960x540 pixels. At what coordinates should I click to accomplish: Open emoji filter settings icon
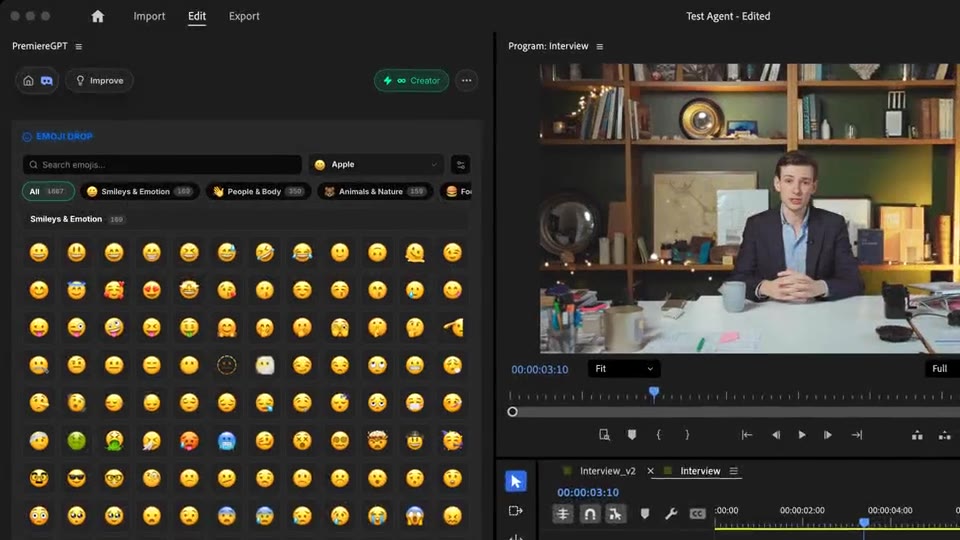coord(460,165)
